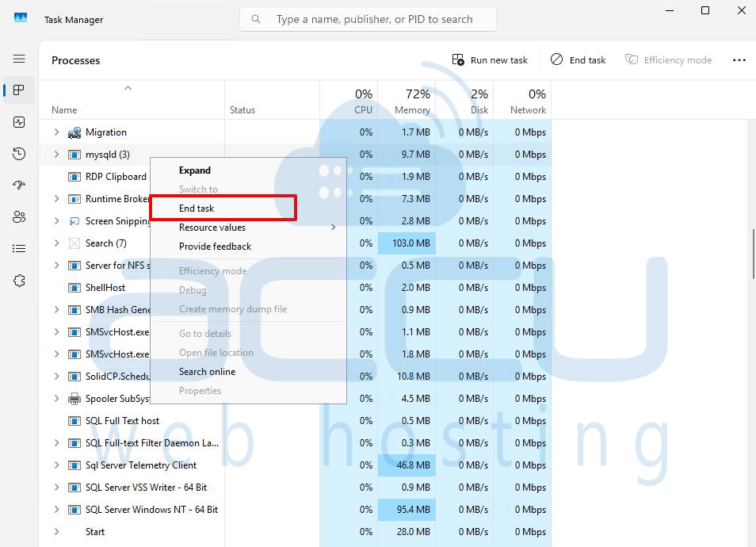Select the SQL Server Windows NT row

coord(295,510)
